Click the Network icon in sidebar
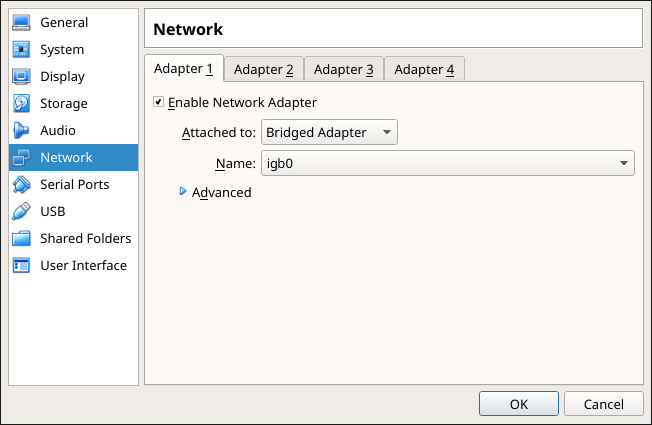Image resolution: width=652 pixels, height=425 pixels. 22,158
